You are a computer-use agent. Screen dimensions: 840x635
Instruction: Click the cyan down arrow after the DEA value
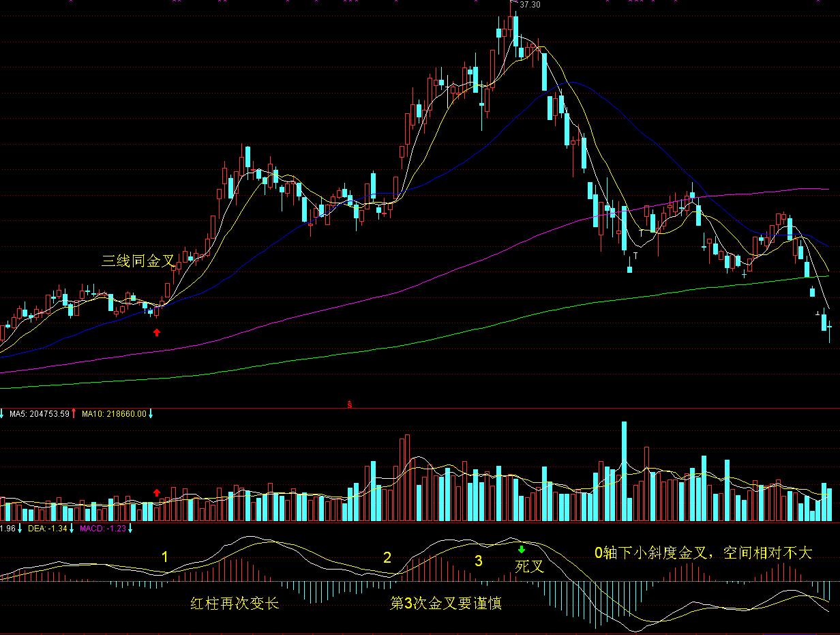click(x=72, y=528)
